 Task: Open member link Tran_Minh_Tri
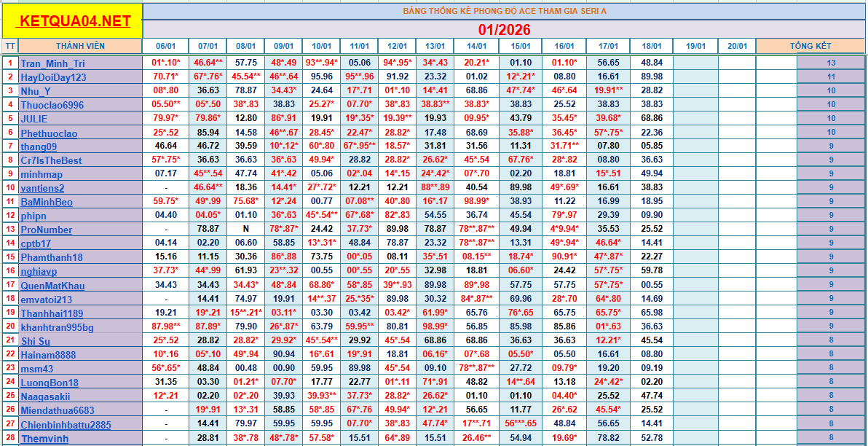[52, 63]
